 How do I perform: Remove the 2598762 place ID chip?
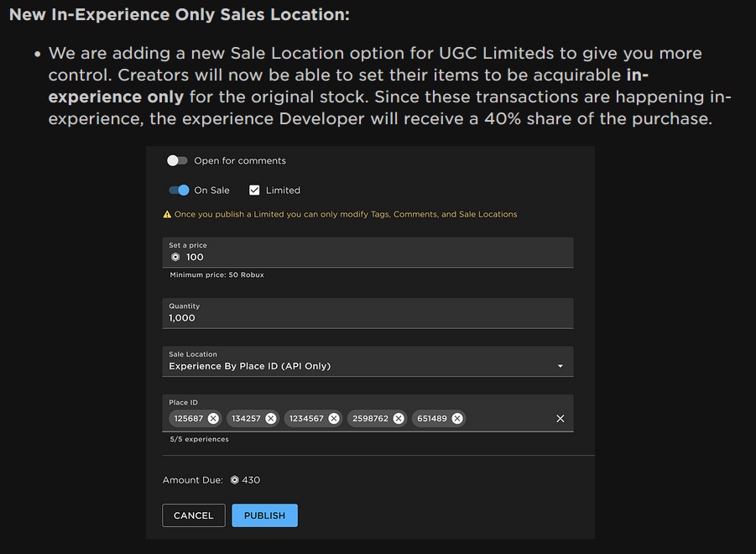[x=399, y=419]
